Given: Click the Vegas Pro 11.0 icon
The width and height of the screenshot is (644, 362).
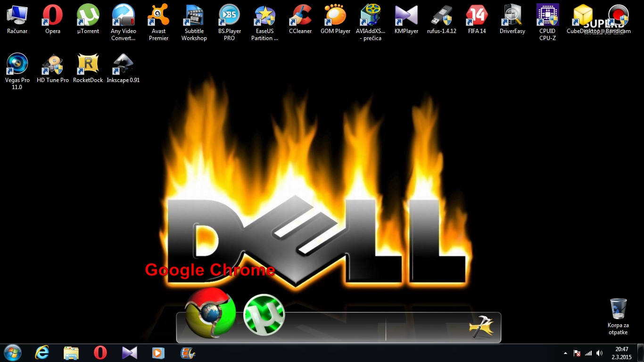Looking at the screenshot, I should click(17, 72).
